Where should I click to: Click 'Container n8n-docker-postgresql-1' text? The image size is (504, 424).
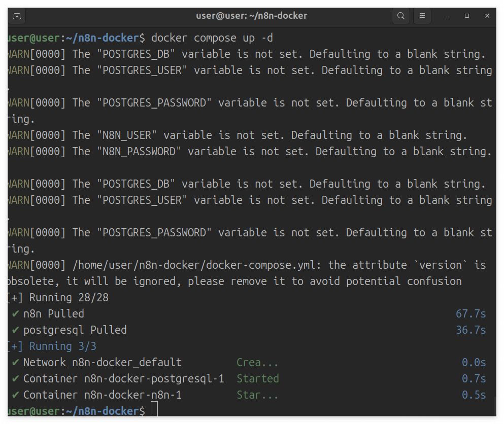(x=124, y=379)
